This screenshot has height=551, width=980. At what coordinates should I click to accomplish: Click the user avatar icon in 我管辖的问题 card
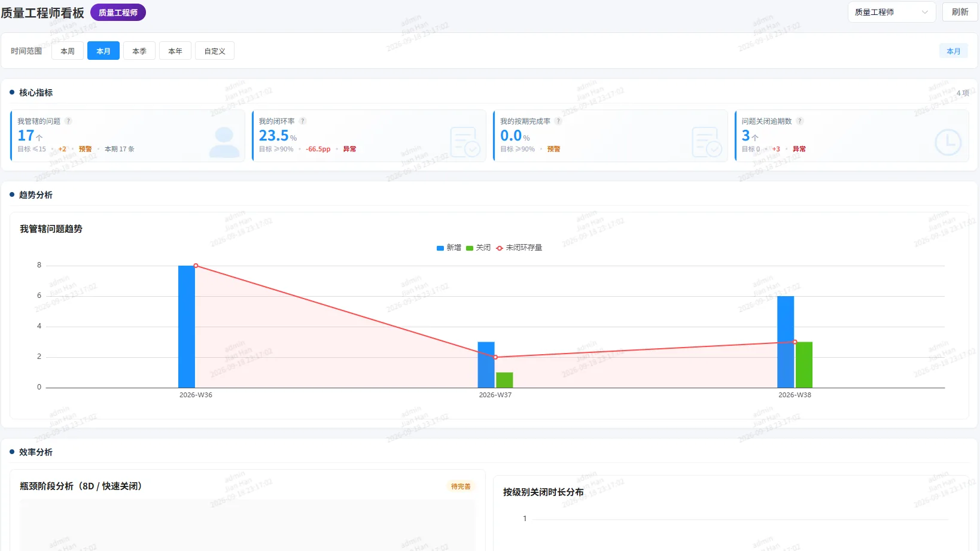[224, 142]
